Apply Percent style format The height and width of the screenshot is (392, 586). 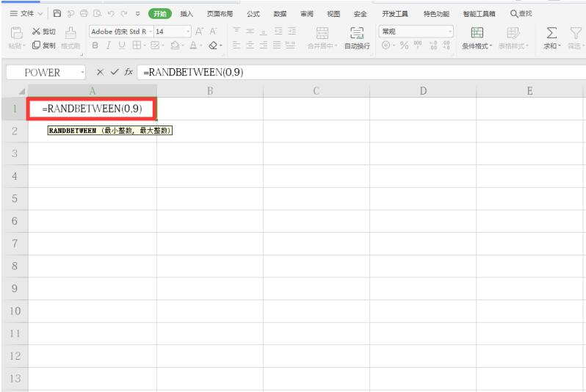click(x=404, y=46)
